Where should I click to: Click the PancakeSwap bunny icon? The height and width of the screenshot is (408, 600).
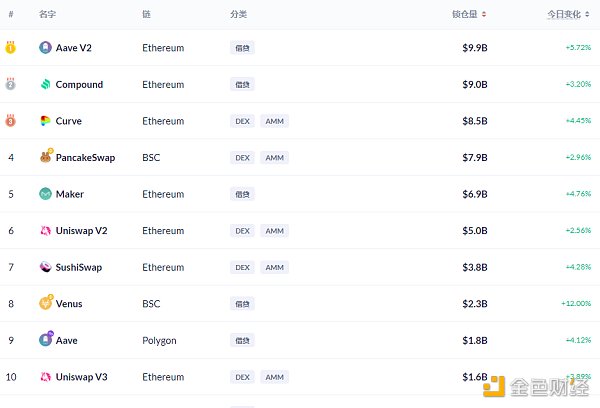click(45, 157)
